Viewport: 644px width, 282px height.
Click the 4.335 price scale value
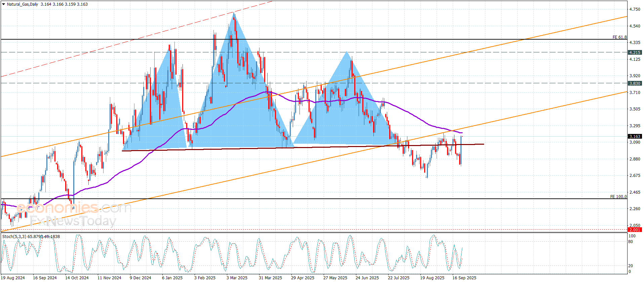(635, 43)
